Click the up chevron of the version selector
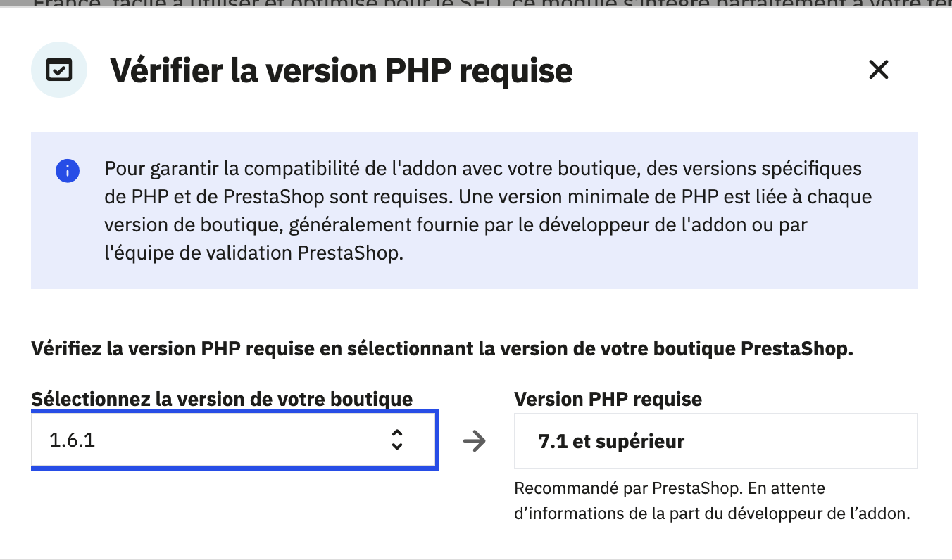 [x=397, y=433]
